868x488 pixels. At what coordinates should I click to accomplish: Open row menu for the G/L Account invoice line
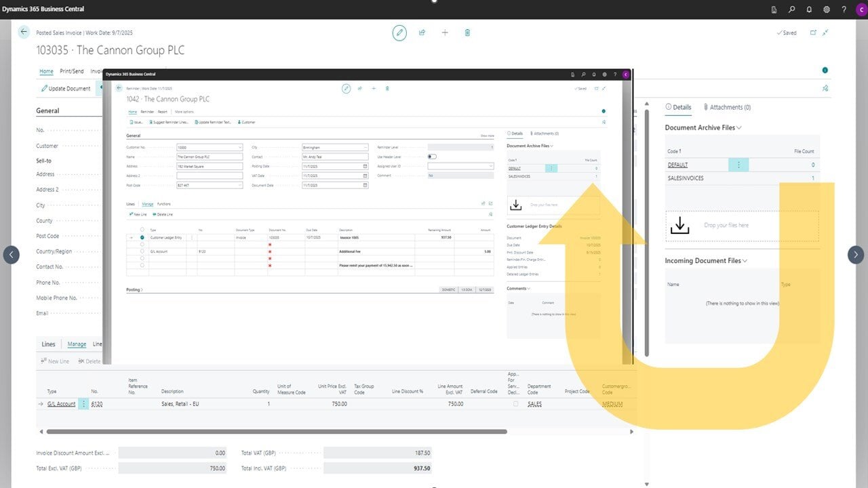pyautogui.click(x=83, y=404)
